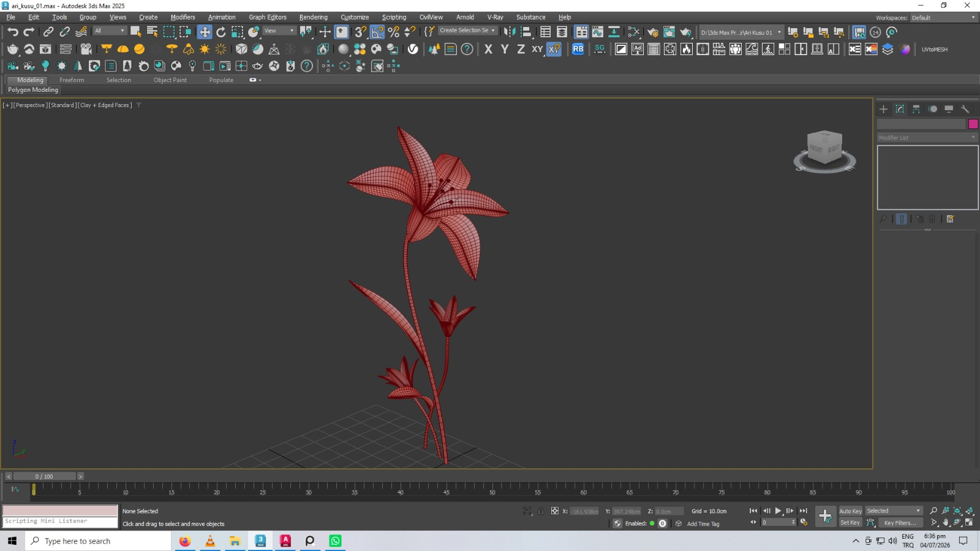980x551 pixels.
Task: Open the Workspaces Default dropdown
Action: [943, 18]
